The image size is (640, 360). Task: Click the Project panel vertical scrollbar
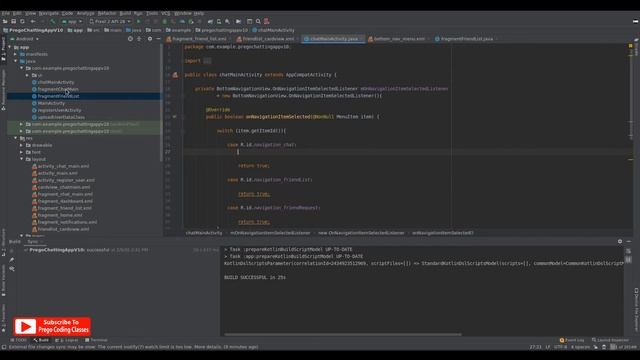coord(162,102)
